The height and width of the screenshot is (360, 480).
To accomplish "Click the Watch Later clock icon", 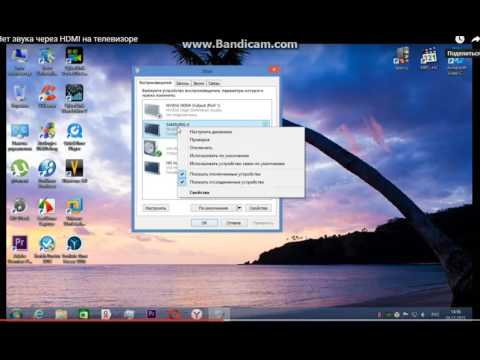I will pos(460,39).
